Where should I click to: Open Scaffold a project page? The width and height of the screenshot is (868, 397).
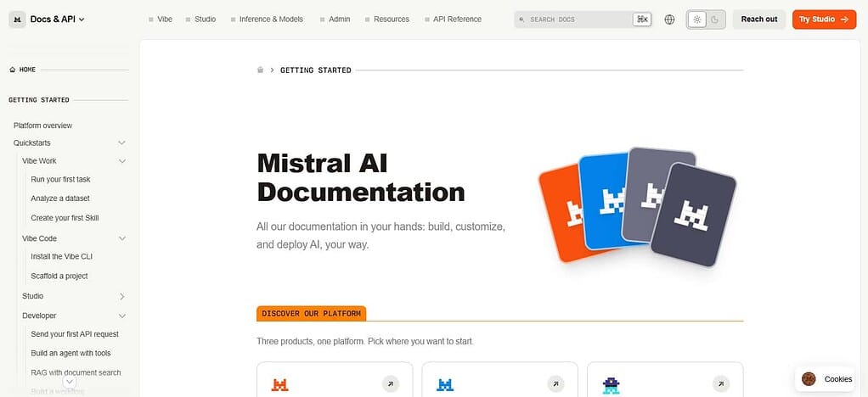coord(59,276)
